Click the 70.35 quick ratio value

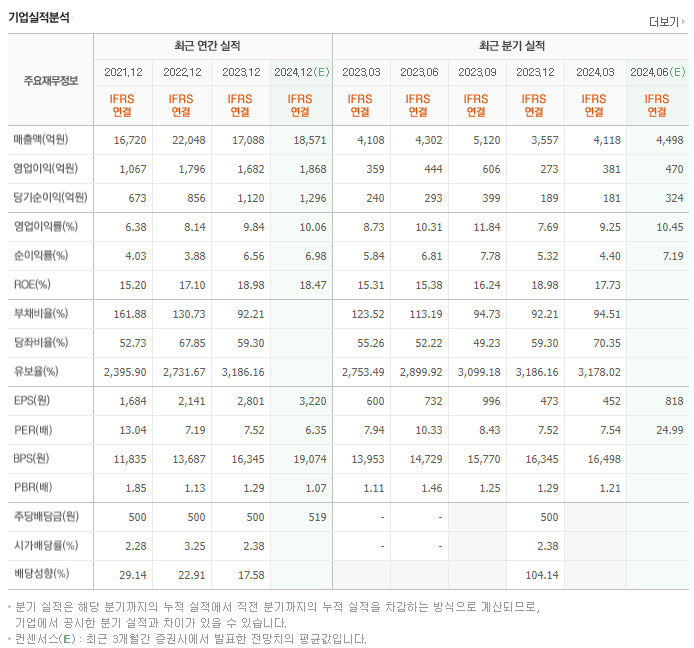point(607,343)
